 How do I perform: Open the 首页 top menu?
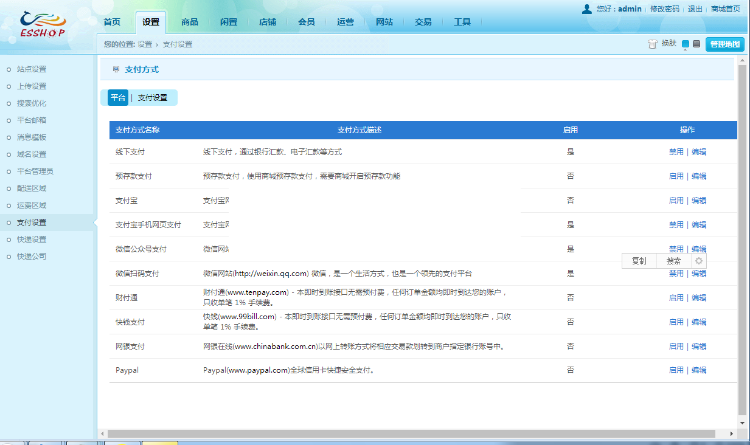coord(112,22)
